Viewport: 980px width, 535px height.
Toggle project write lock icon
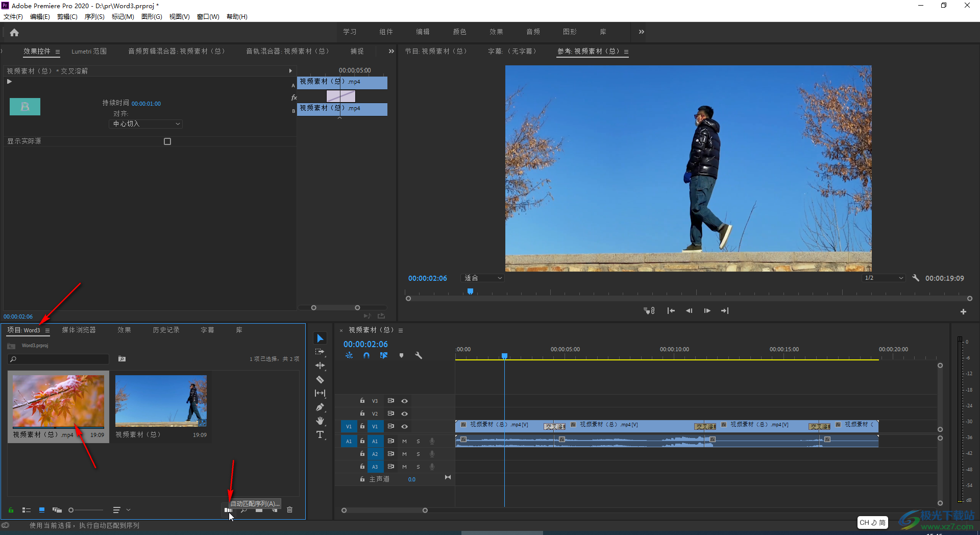11,510
